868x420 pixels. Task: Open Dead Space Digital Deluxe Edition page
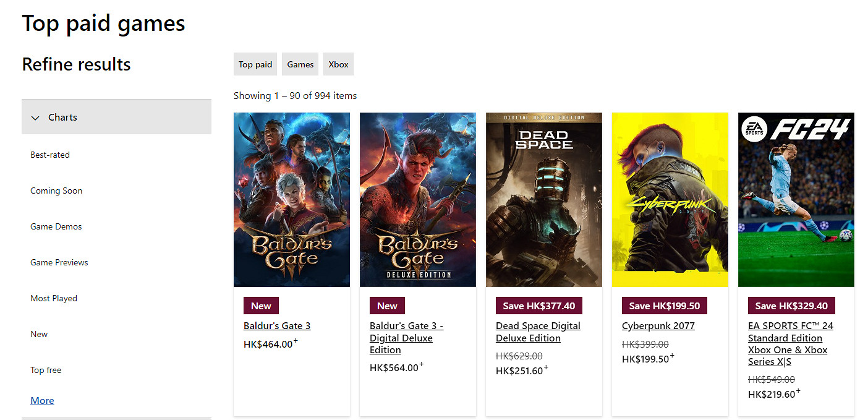click(538, 332)
